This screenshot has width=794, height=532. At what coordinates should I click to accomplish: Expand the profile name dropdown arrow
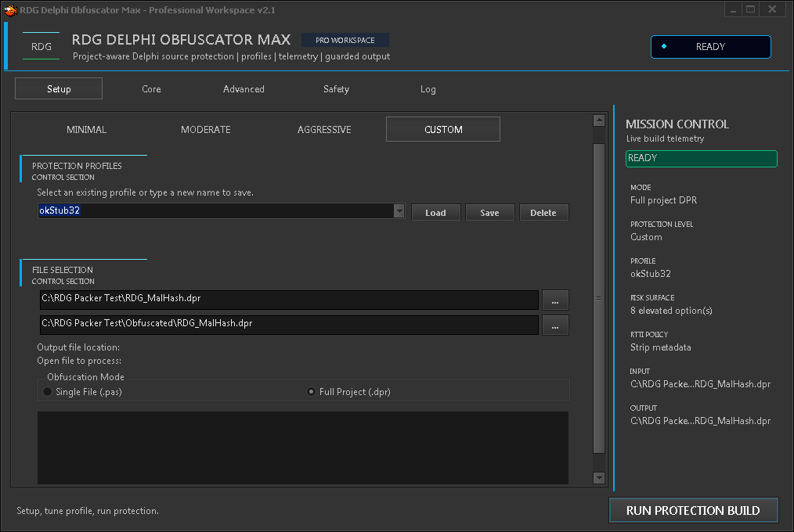tap(399, 211)
